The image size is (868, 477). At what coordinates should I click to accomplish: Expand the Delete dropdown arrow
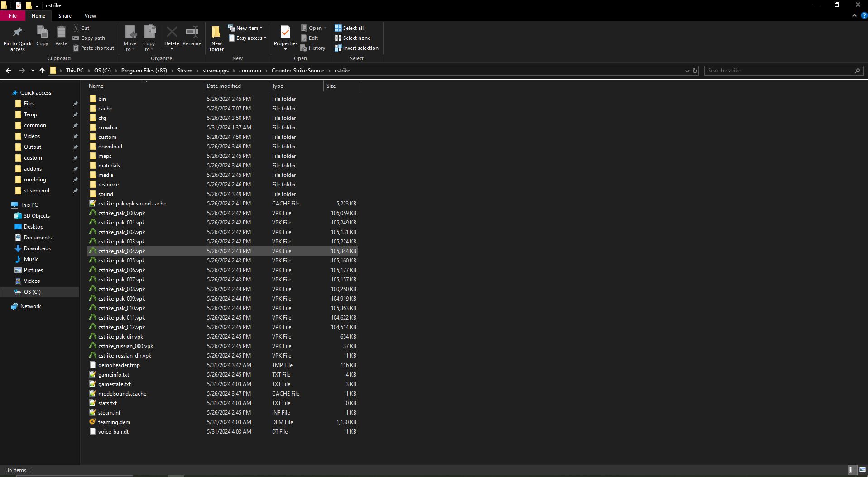[172, 49]
